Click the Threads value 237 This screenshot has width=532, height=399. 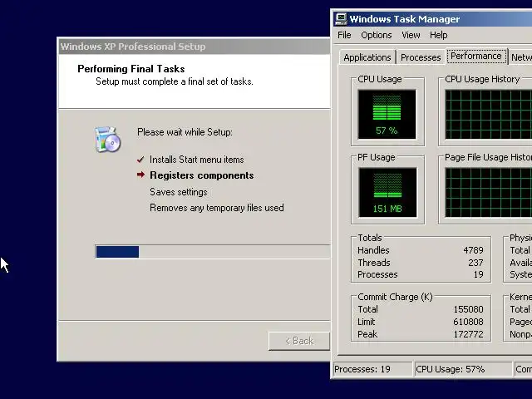pyautogui.click(x=475, y=263)
